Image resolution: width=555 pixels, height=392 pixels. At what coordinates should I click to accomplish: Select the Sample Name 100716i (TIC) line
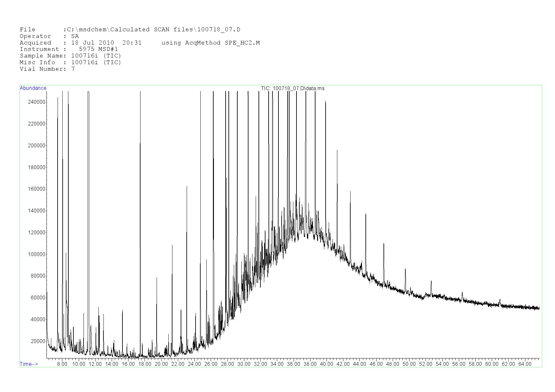[70, 56]
